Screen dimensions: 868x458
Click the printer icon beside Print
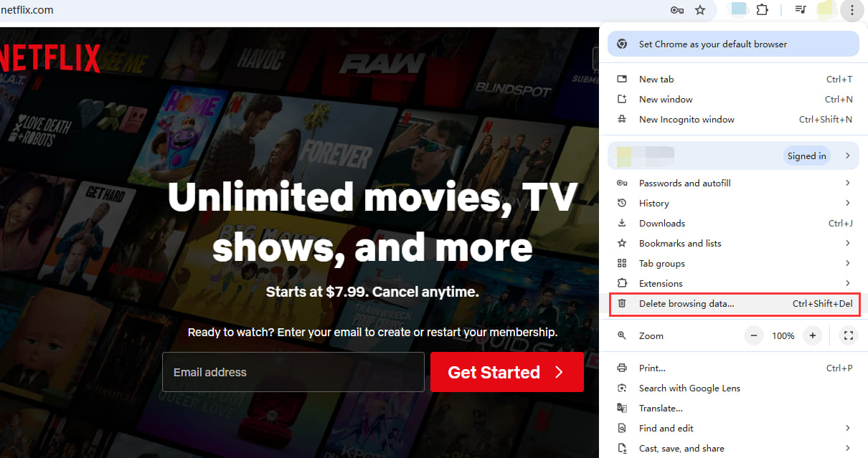point(623,368)
